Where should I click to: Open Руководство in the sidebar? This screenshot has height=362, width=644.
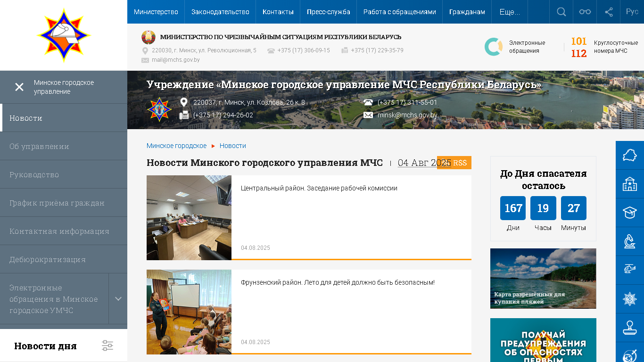point(64,174)
